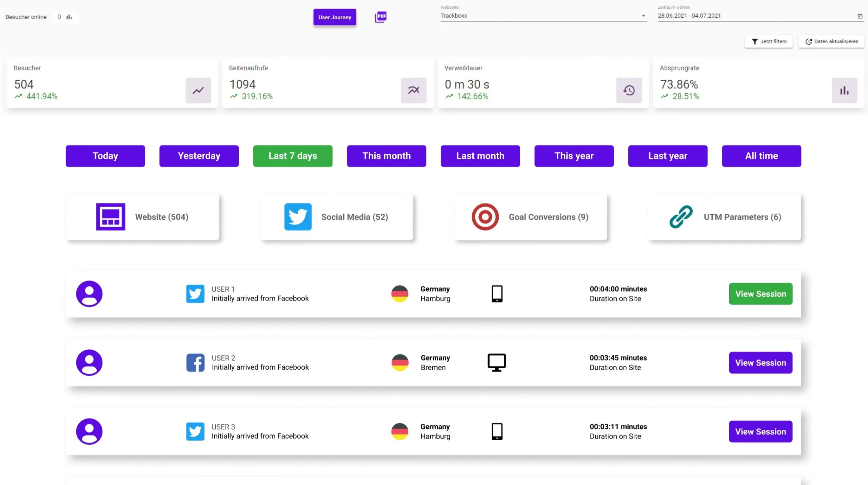Click the bar chart icon in Absprungrate card
Screen dimensions: 868x485
point(844,90)
